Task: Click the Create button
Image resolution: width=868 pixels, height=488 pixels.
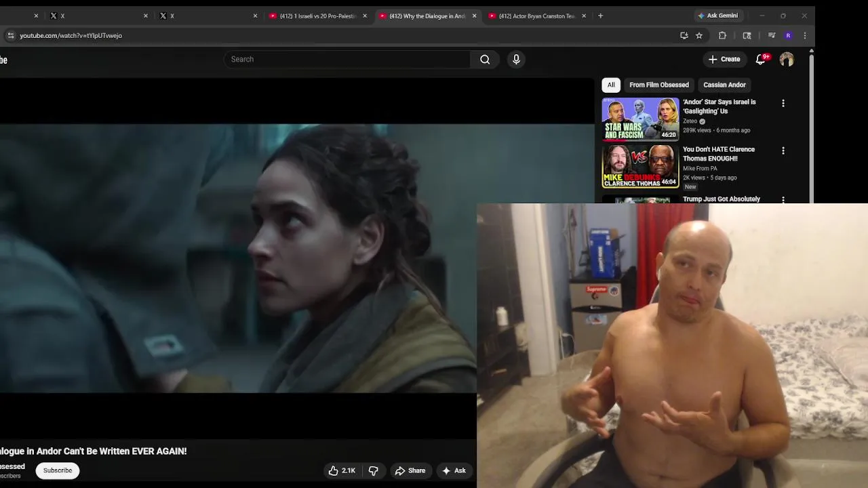Action: coord(724,59)
